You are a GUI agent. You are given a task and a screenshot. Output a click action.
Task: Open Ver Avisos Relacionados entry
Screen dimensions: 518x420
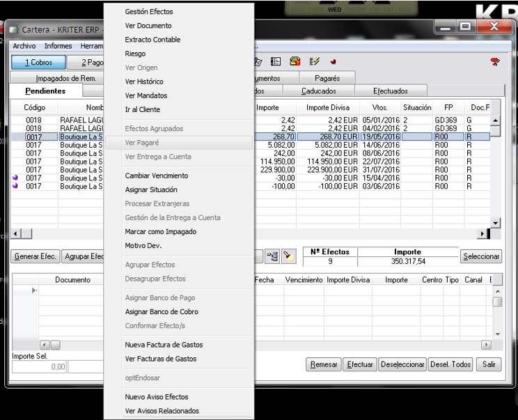[x=162, y=411]
